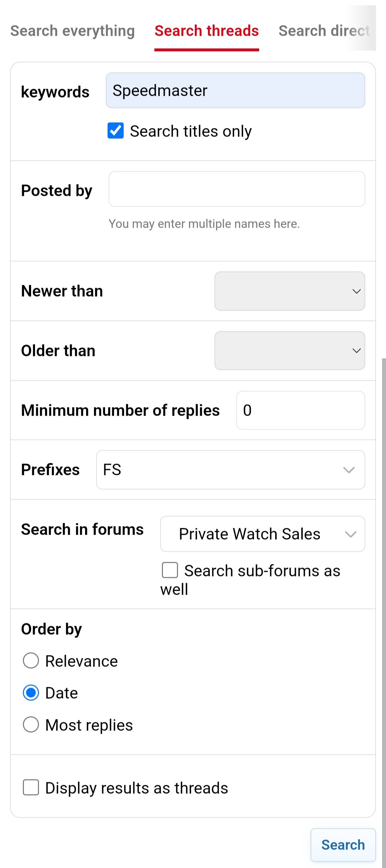Switch to the Search everything tab
Image resolution: width=386 pixels, height=868 pixels.
tap(72, 31)
